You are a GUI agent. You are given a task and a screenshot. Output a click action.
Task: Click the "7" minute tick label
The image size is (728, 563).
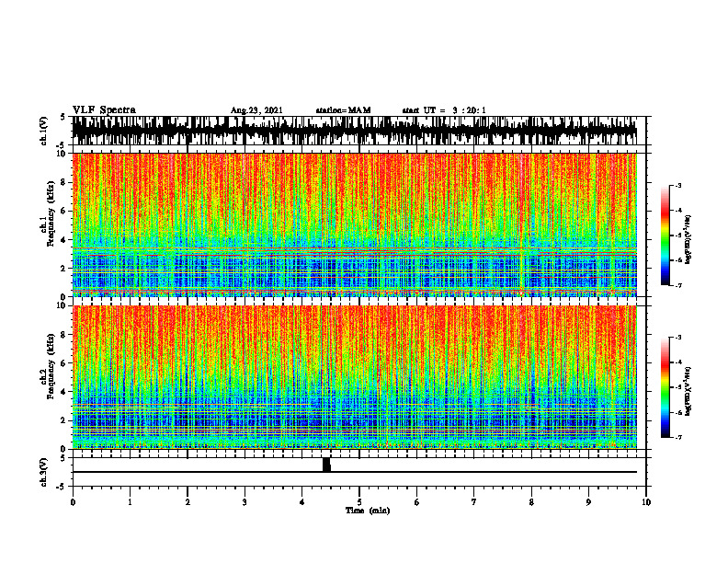point(474,502)
